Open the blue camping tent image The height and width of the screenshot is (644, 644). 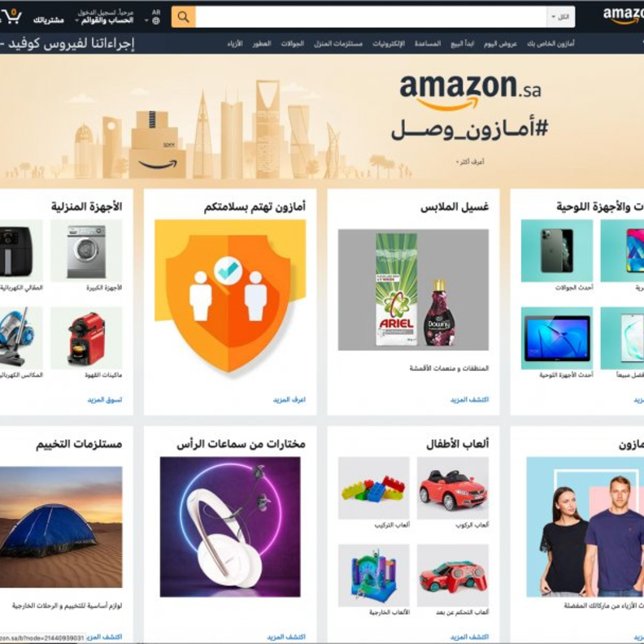[x=61, y=527]
